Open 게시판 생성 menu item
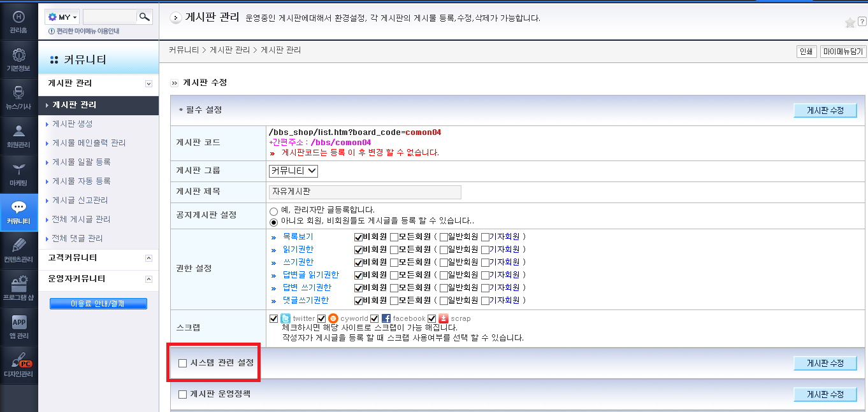 click(73, 124)
